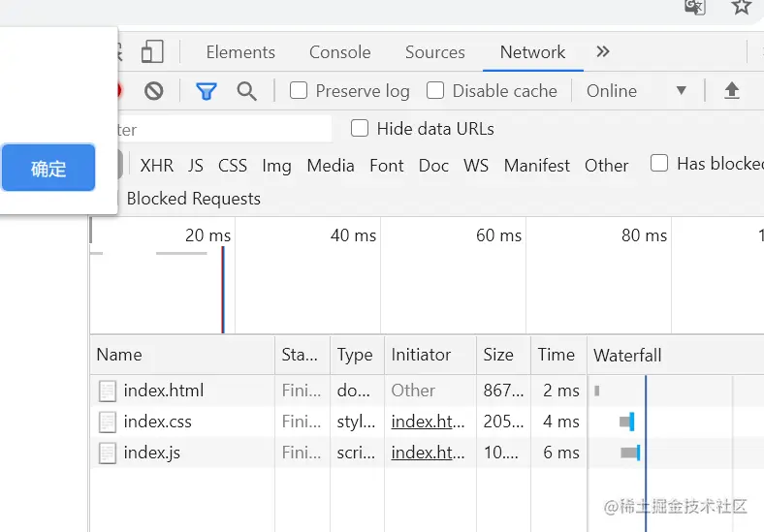Click the clear network log icon
Viewport: 764px width, 532px height.
tap(153, 91)
